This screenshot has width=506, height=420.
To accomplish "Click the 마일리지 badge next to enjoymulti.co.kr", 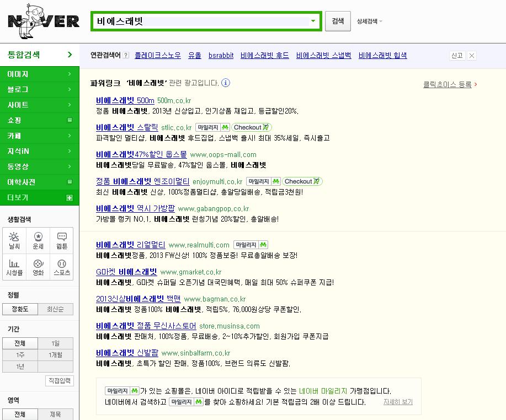I will (x=263, y=181).
